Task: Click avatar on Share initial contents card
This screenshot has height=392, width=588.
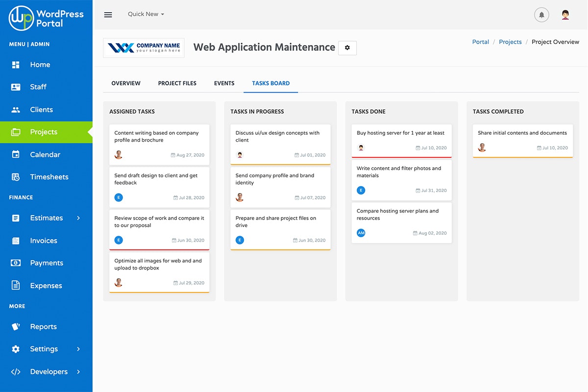Action: coord(482,147)
